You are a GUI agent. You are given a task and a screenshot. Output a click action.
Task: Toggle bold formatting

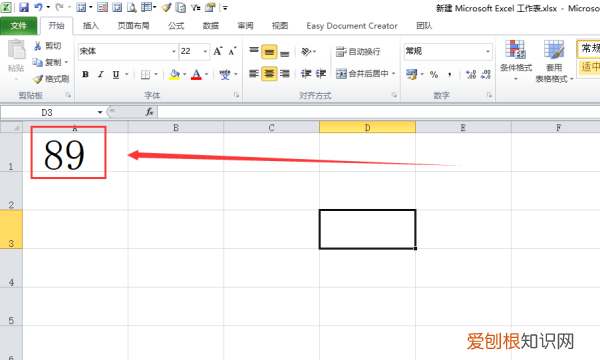point(85,74)
